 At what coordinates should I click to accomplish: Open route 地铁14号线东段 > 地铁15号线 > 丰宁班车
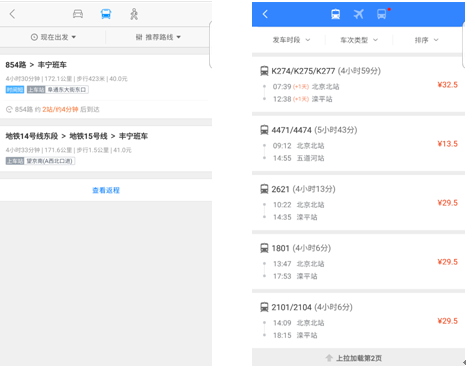coord(106,148)
